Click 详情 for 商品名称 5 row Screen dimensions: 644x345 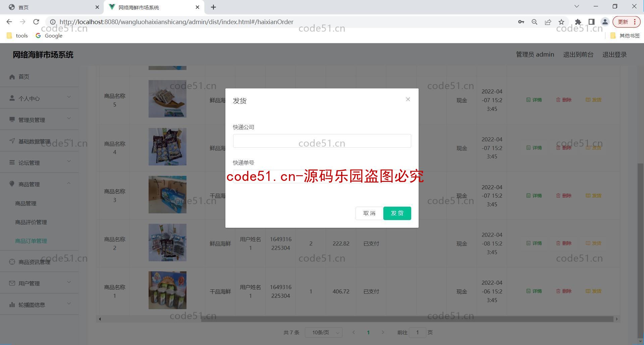[x=534, y=100]
